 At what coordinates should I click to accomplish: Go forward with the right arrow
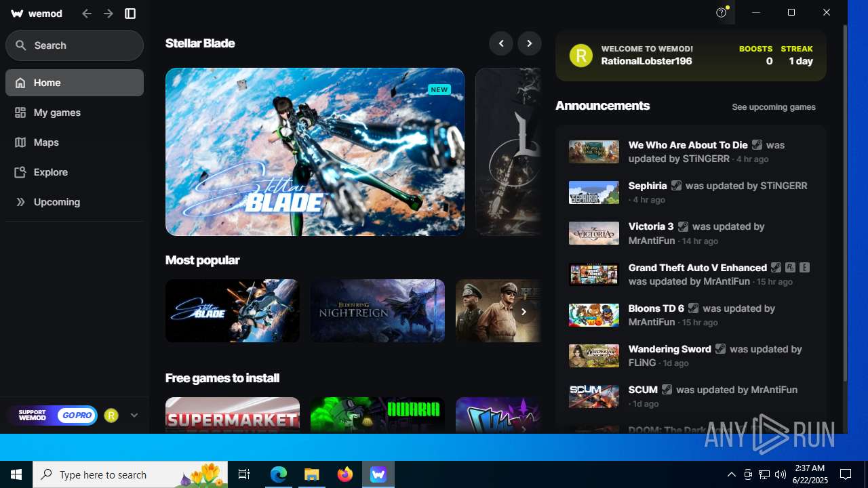coord(108,14)
